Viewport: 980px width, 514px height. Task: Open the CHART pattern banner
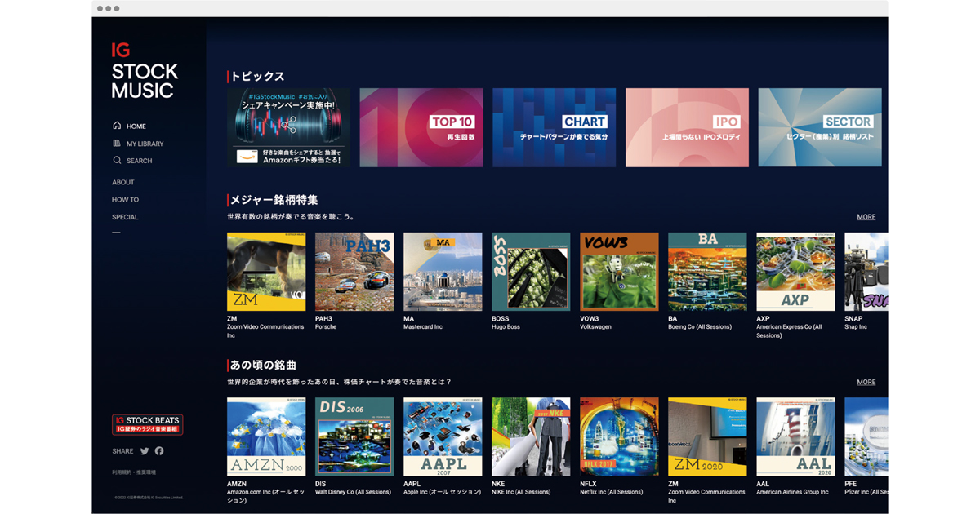coord(555,127)
